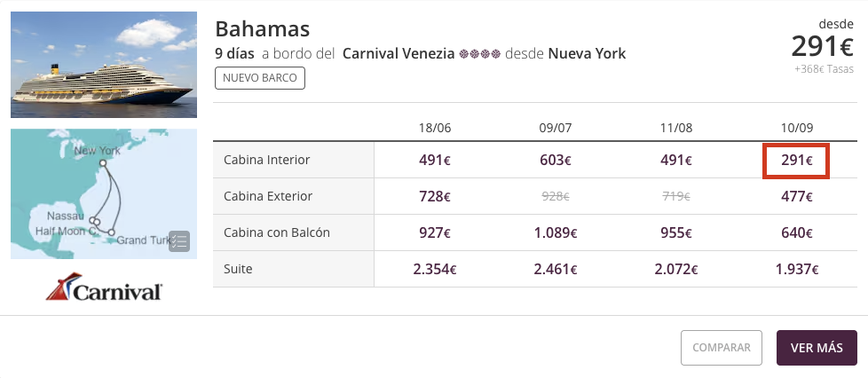Pick 955€ Cabina con Balcón on 11/08
This screenshot has width=868, height=378.
676,233
